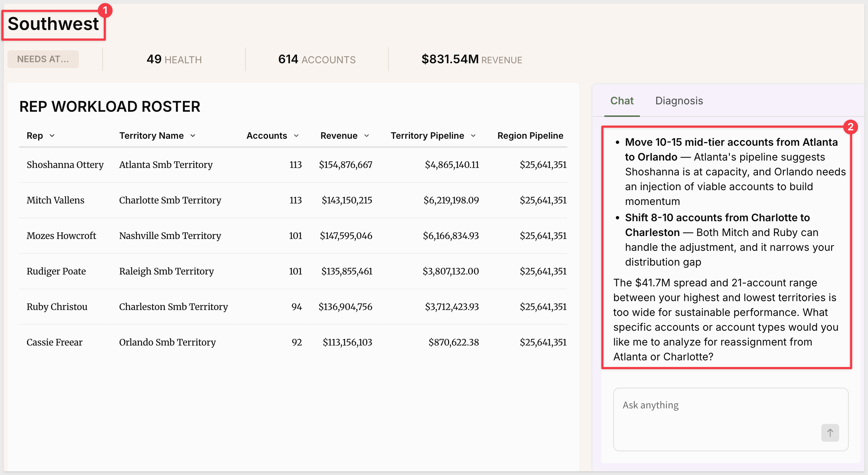Screen dimensions: 868x475
Task: Open the Accounts column chevron menu
Action: point(296,136)
